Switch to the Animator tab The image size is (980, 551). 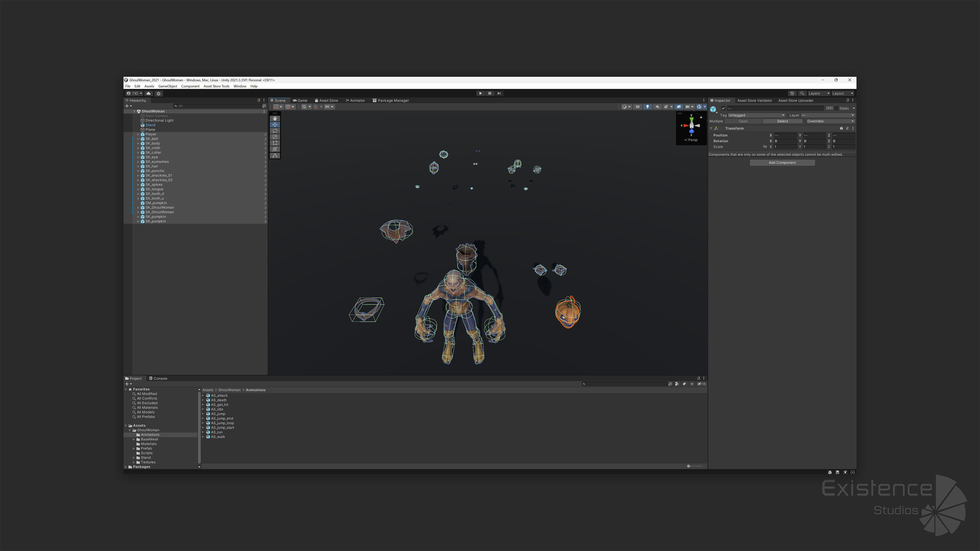tap(355, 101)
